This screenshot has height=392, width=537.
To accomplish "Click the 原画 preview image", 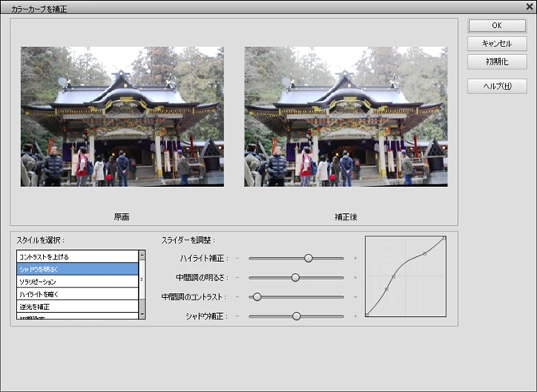I will tap(122, 117).
